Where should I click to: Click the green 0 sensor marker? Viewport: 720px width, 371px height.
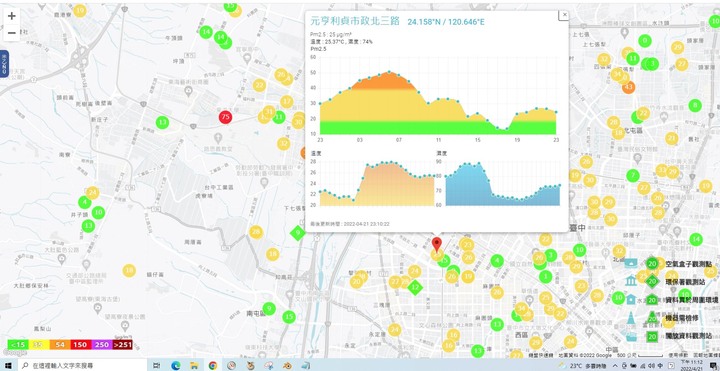645,41
